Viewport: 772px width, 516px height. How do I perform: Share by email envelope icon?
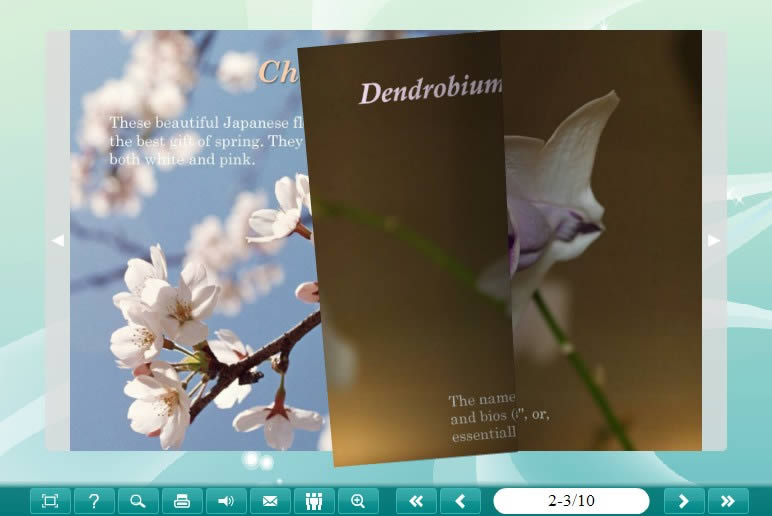tap(270, 501)
